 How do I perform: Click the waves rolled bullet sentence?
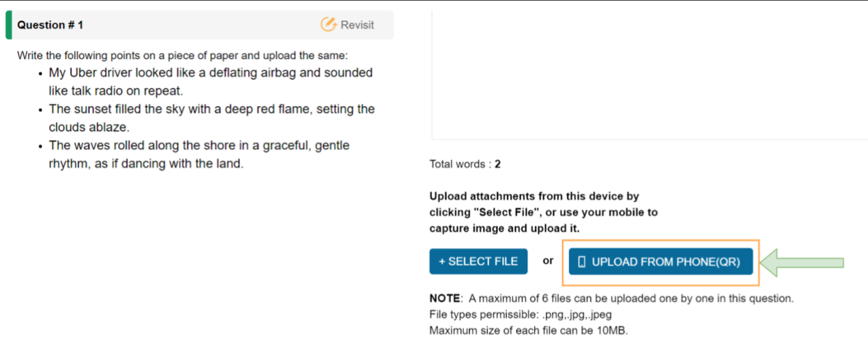click(199, 154)
